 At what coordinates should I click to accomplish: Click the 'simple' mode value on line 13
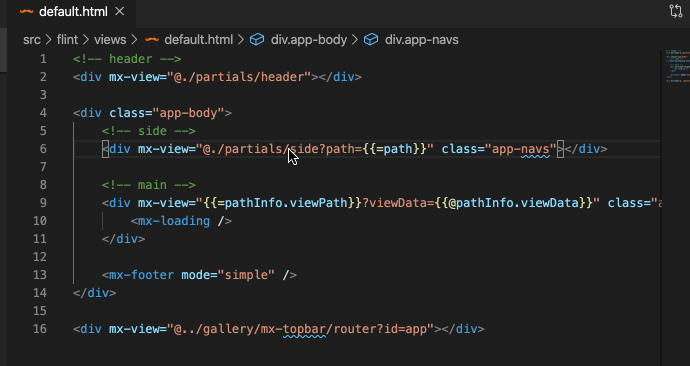tap(246, 275)
